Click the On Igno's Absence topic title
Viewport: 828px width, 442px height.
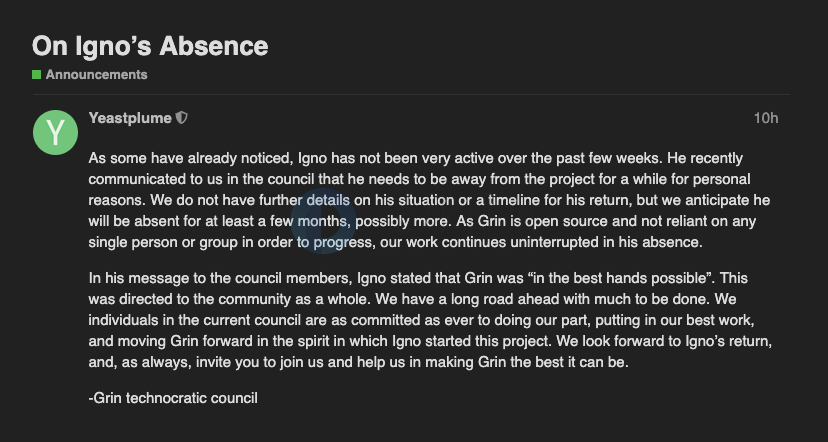pos(150,46)
